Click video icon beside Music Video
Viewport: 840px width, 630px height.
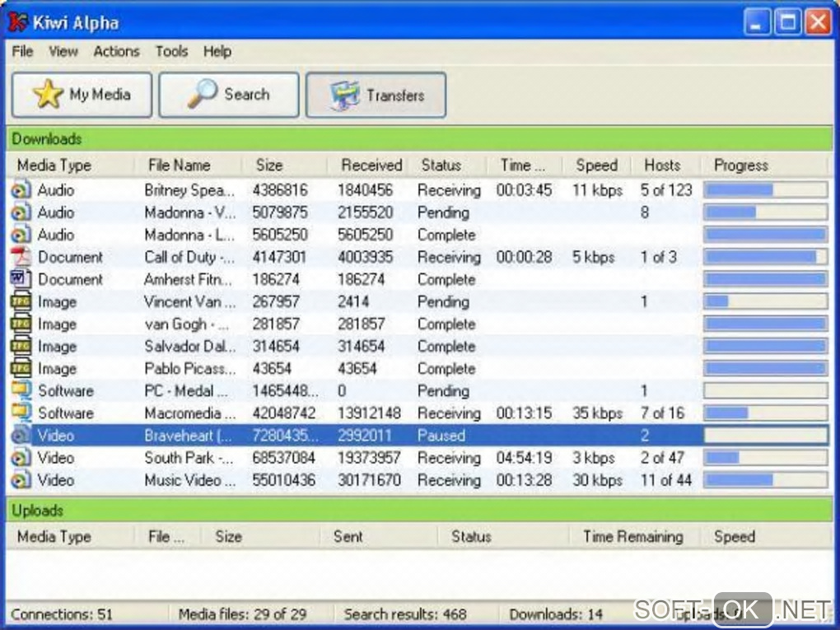click(x=21, y=480)
